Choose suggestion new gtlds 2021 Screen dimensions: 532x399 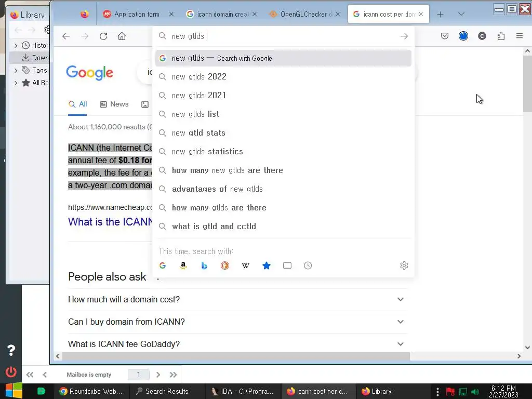[283, 96]
